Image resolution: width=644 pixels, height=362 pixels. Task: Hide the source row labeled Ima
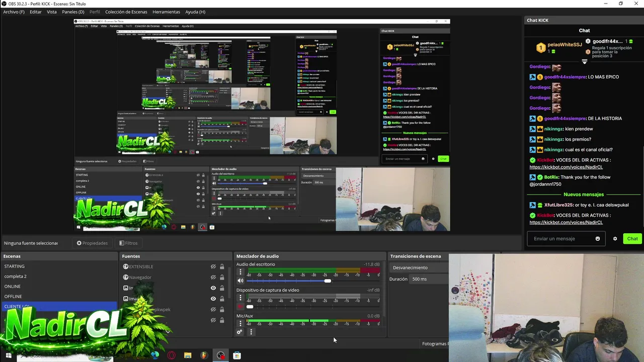[x=213, y=299]
